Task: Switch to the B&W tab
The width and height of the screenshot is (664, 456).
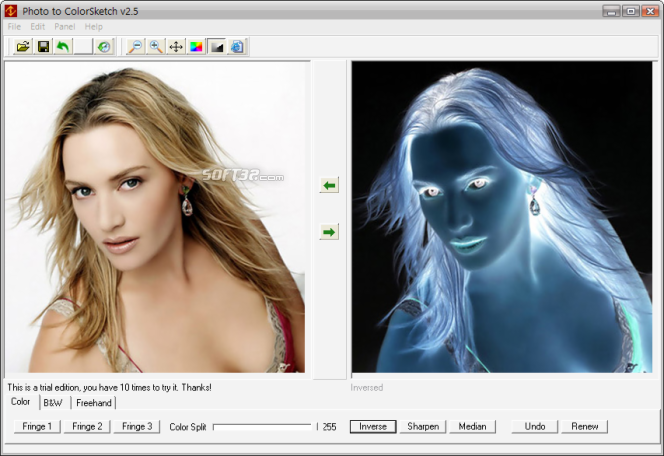Action: click(53, 403)
